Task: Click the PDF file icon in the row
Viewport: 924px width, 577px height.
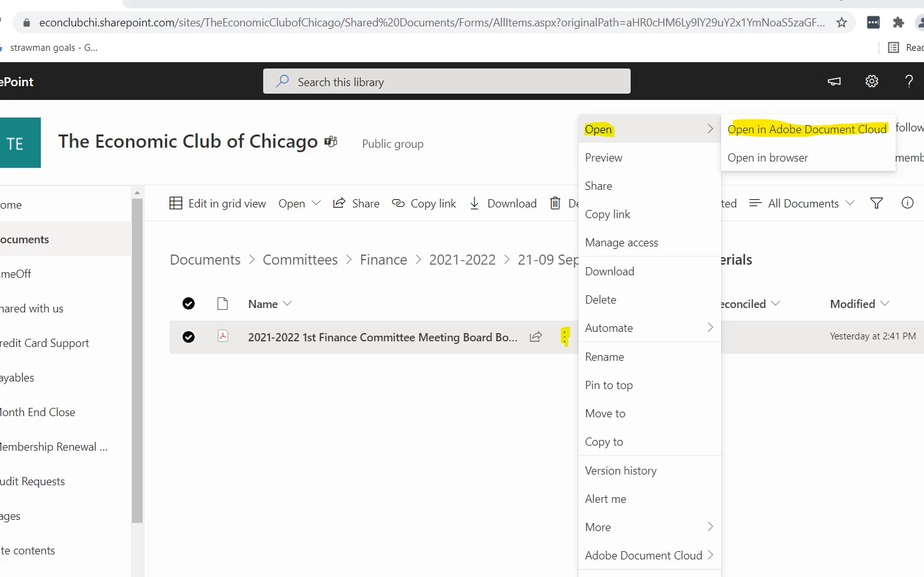Action: 223,336
